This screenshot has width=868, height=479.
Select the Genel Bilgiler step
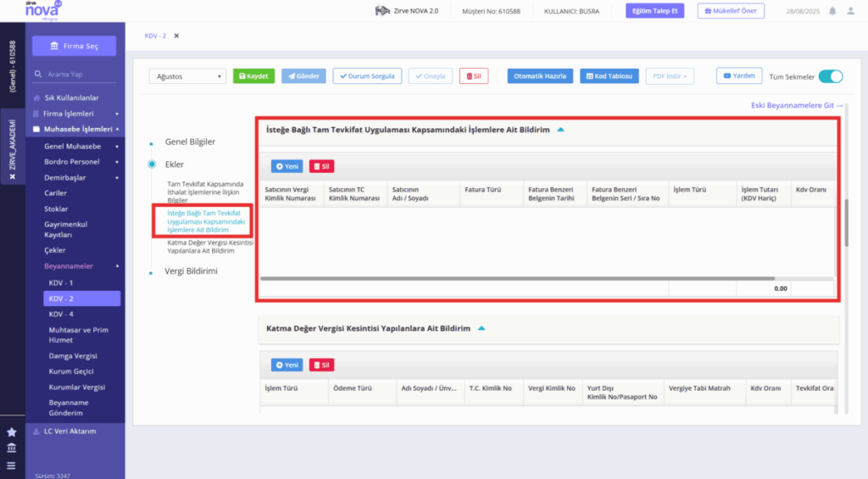click(x=190, y=142)
